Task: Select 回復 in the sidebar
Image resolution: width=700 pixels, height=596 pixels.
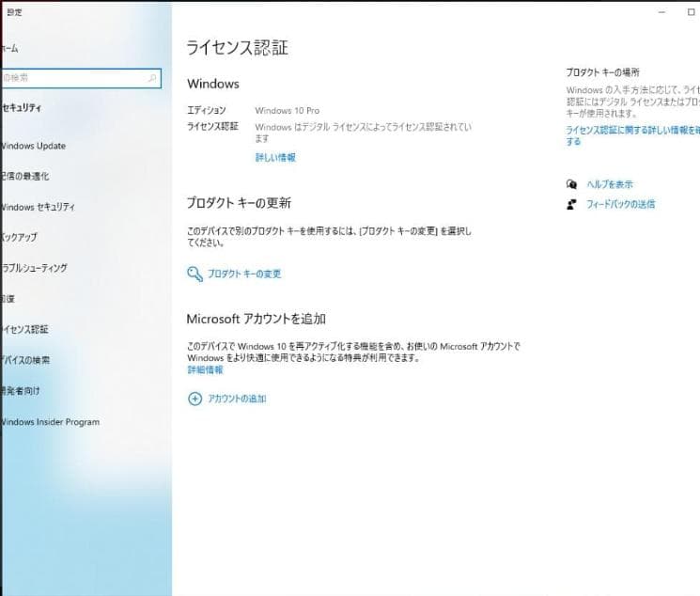Action: pyautogui.click(x=8, y=298)
